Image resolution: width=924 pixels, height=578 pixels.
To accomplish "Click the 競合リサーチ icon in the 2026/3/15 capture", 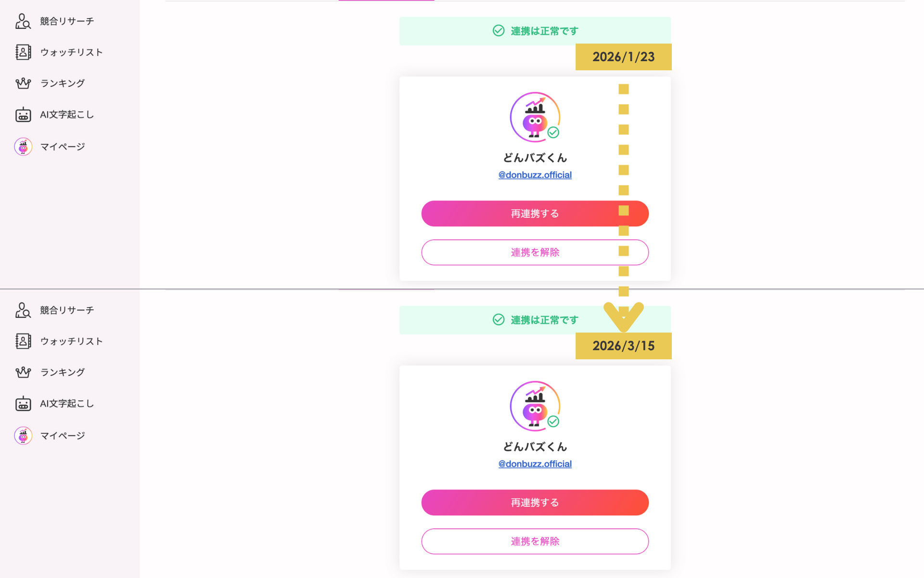I will click(23, 310).
